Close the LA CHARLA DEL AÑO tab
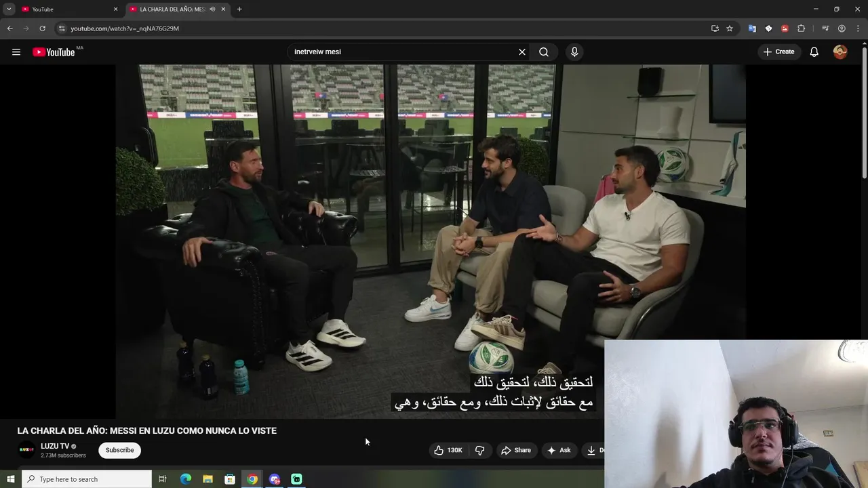This screenshot has height=488, width=868. pyautogui.click(x=223, y=9)
